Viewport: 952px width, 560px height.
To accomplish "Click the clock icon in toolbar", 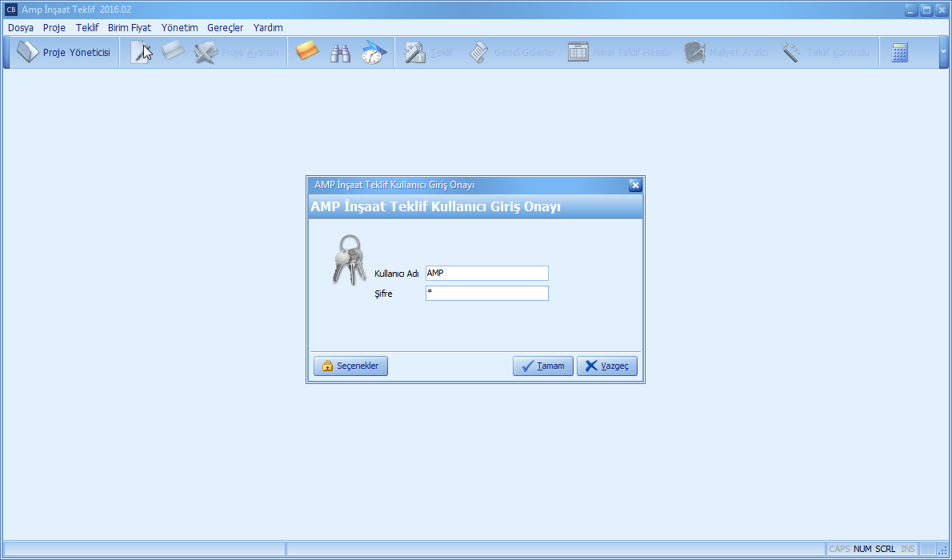I will coord(374,53).
